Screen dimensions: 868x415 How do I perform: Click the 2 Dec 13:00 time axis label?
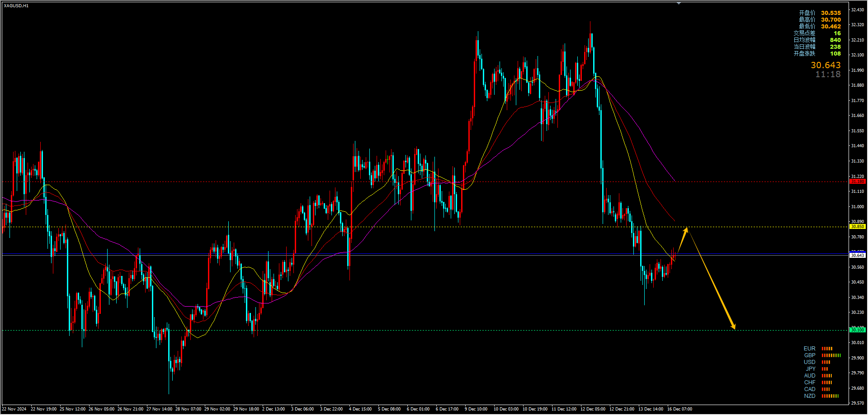tap(274, 409)
